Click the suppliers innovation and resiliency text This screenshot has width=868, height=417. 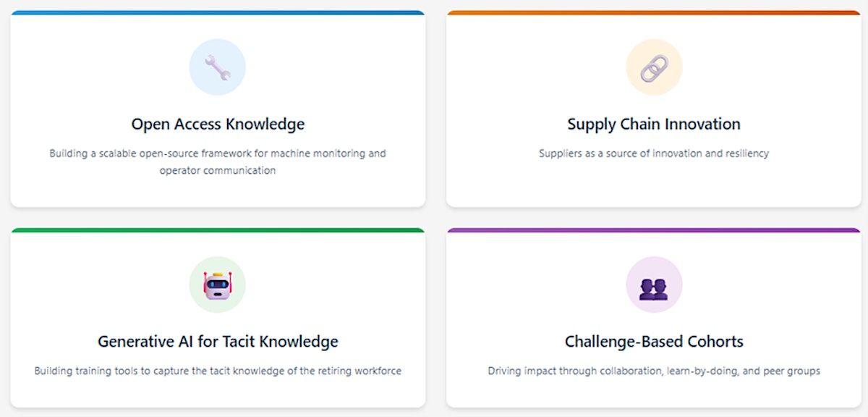654,153
